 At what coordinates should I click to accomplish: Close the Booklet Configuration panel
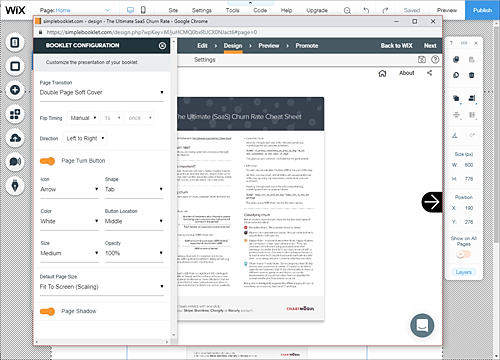[162, 46]
